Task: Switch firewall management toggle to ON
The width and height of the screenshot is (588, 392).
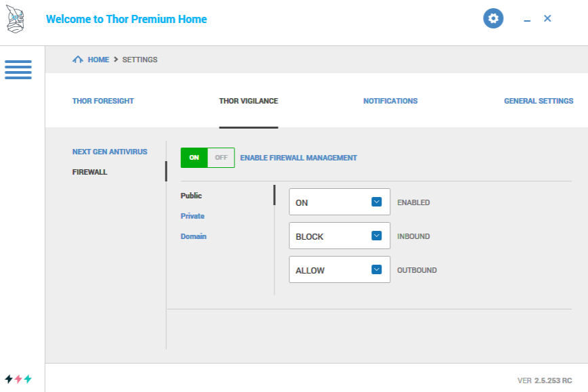Action: pos(194,158)
